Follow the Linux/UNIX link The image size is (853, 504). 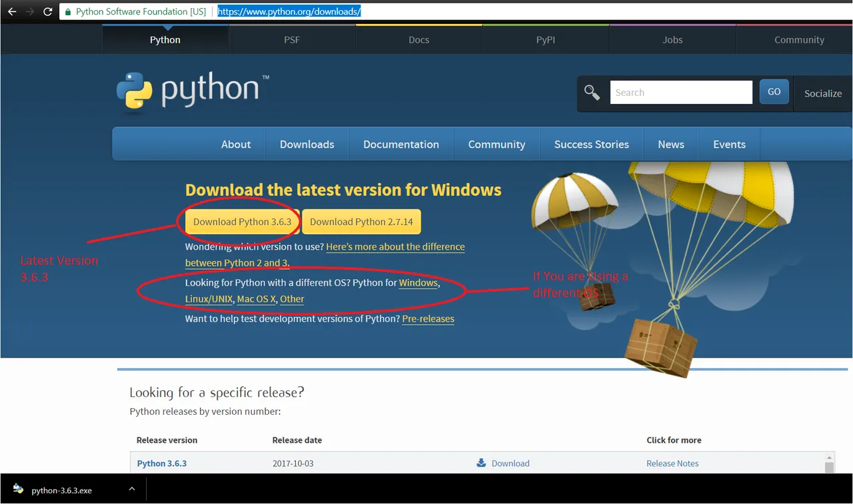tap(209, 299)
